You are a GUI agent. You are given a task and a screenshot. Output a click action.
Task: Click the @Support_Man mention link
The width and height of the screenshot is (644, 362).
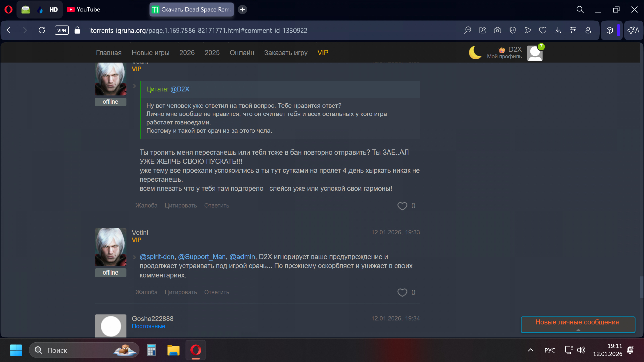click(x=202, y=257)
